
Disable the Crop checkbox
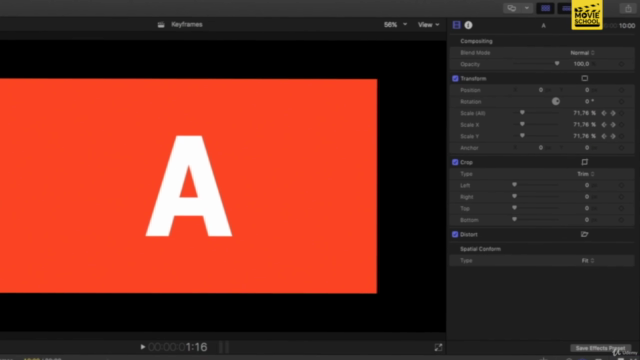point(455,162)
